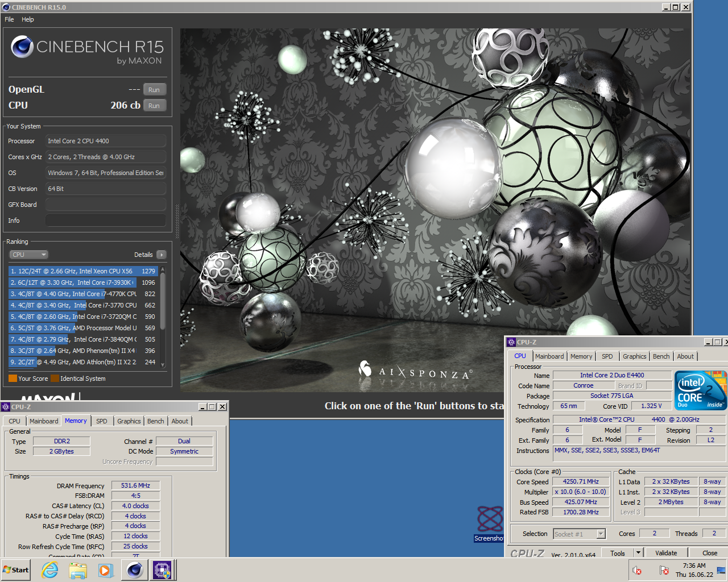Open About tab in CPU-Z Memory window
This screenshot has height=582, width=728.
click(180, 421)
